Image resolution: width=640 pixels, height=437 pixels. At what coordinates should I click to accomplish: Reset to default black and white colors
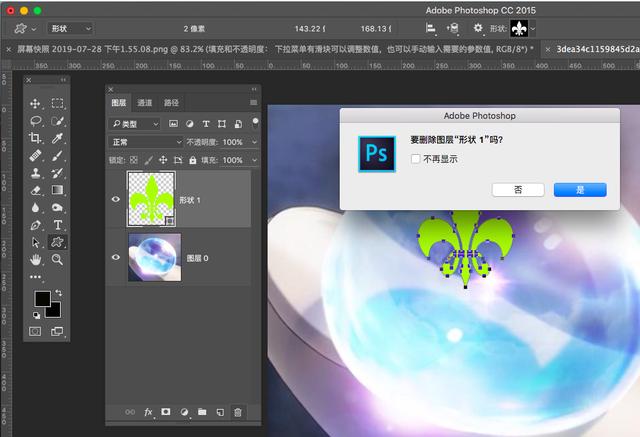(x=36, y=315)
